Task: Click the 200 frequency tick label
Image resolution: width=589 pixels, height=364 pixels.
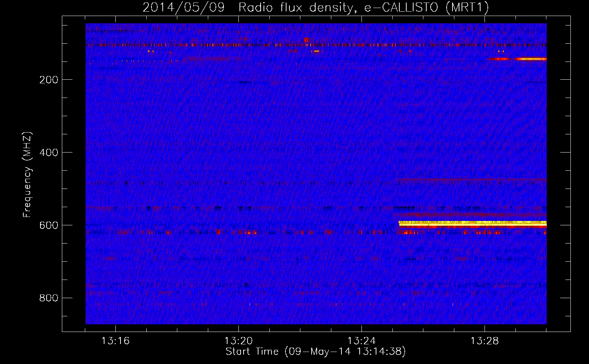Action: tap(49, 80)
